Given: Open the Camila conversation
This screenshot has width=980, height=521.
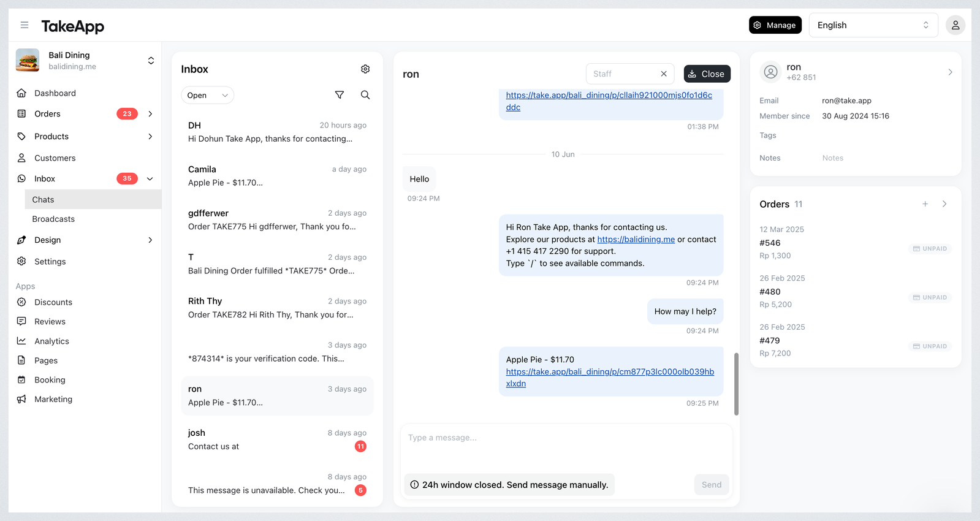Looking at the screenshot, I should tap(277, 176).
